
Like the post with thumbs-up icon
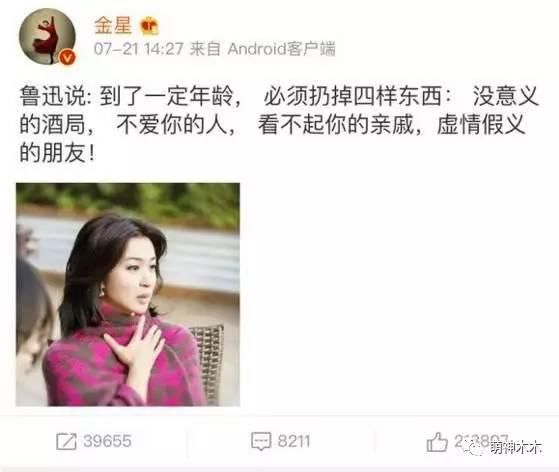(x=437, y=442)
